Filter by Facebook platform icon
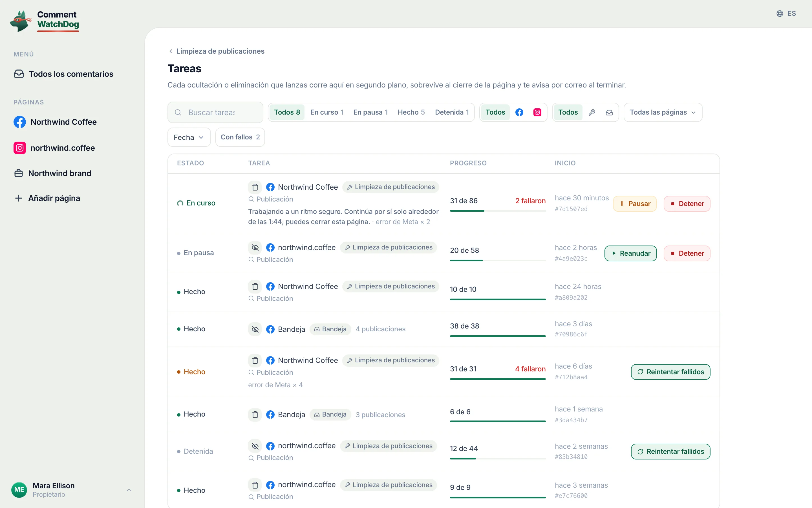The image size is (812, 508). 519,112
